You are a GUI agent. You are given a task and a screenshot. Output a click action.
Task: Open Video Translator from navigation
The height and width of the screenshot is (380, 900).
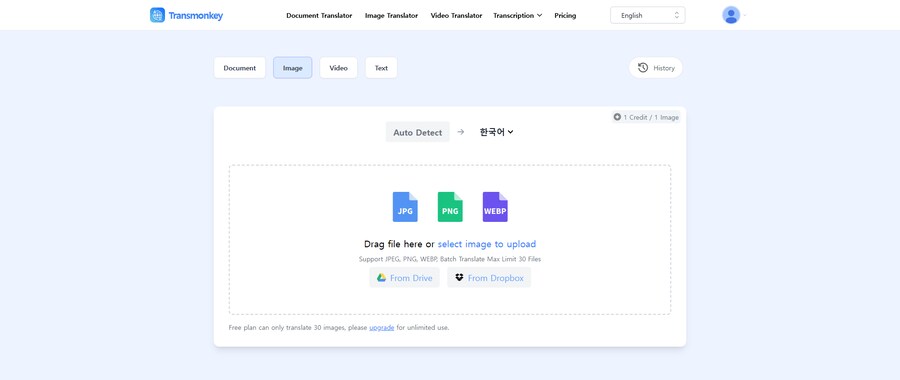click(x=456, y=15)
